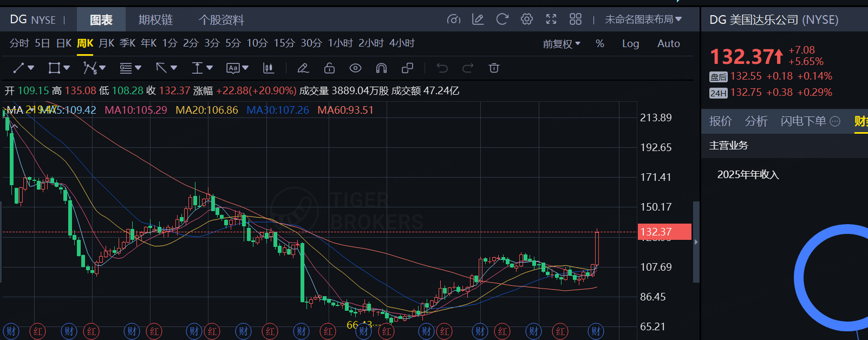Screen dimensions: 868x340
Task: Click the link-drawings overlapping squares icon
Action: (x=407, y=68)
